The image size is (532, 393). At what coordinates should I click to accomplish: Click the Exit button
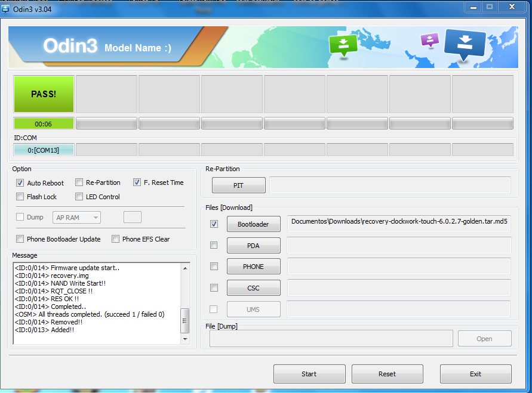tap(476, 374)
